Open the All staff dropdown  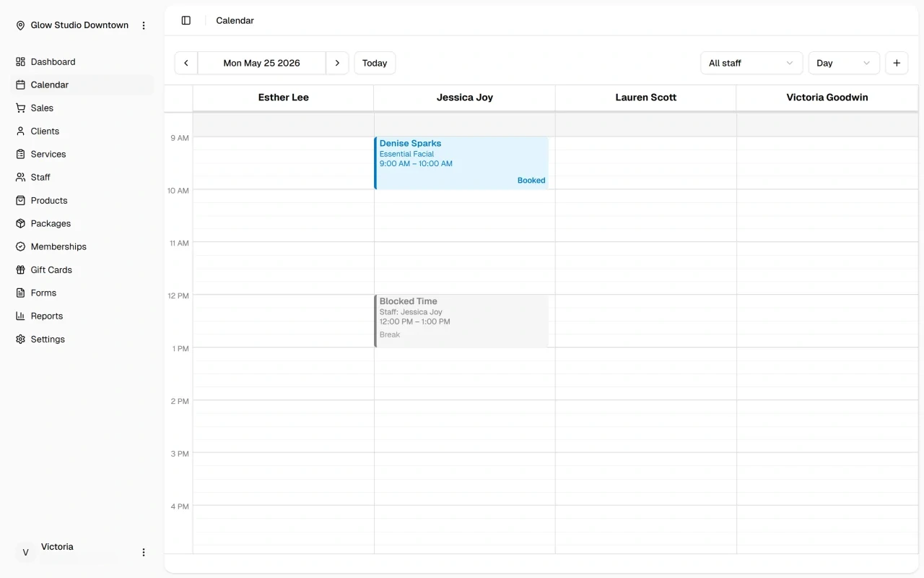[751, 63]
